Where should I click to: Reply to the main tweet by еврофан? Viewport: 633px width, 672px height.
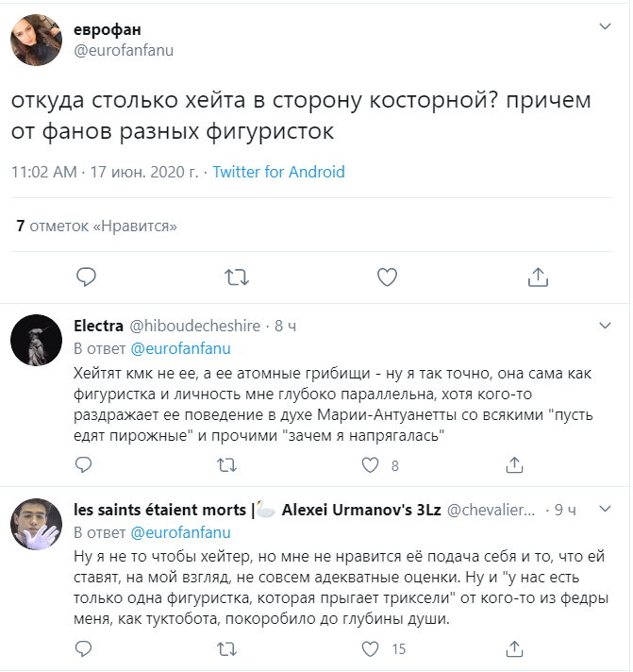(86, 277)
